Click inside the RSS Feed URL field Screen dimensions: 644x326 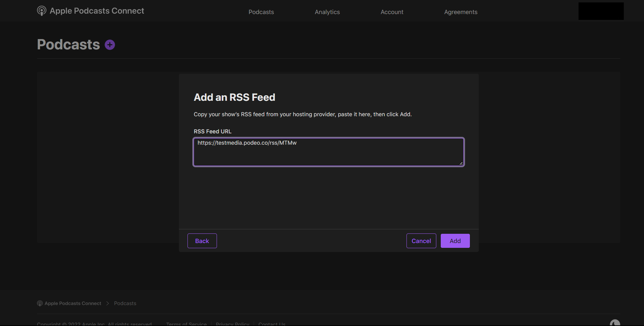(x=329, y=152)
